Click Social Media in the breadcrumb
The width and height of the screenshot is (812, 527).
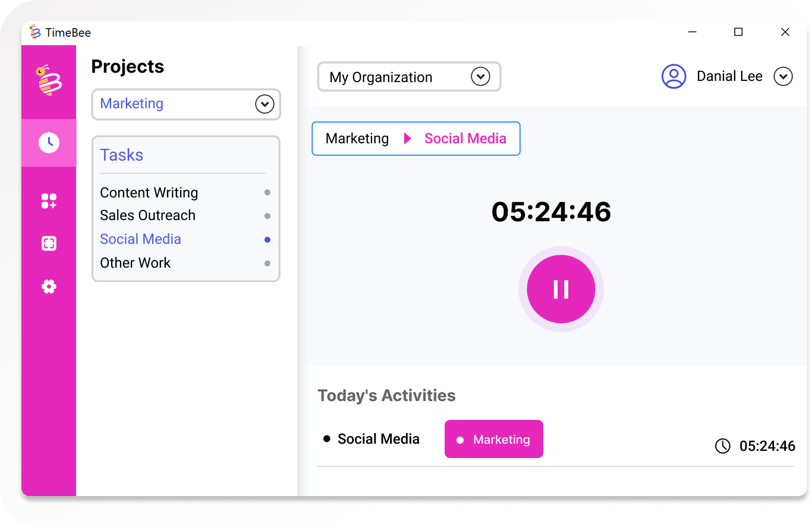coord(465,139)
